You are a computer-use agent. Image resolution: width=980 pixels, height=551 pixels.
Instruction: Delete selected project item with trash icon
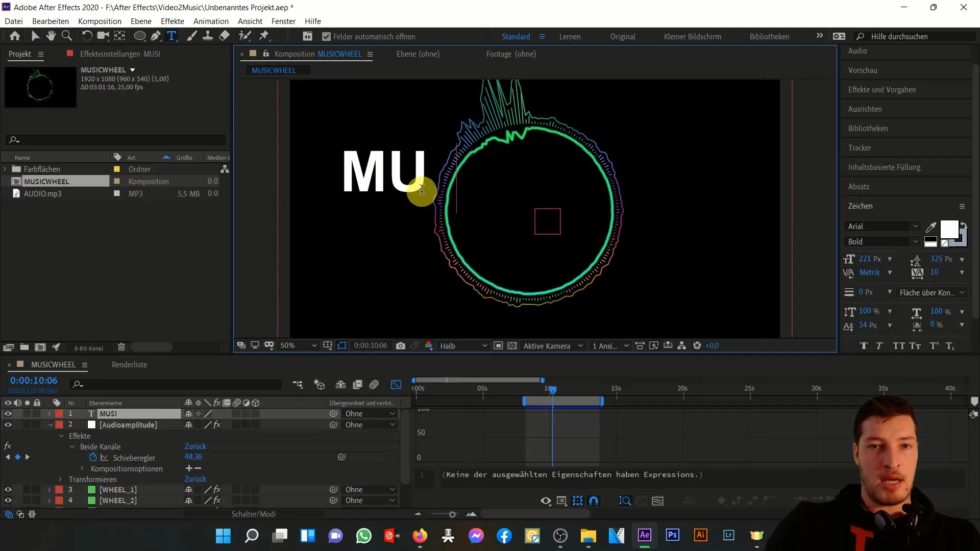[121, 347]
